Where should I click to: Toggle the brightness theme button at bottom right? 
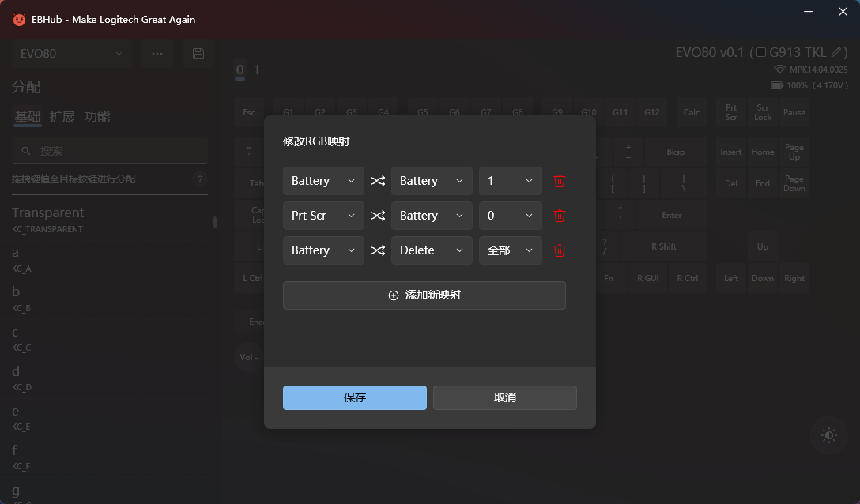(x=828, y=435)
